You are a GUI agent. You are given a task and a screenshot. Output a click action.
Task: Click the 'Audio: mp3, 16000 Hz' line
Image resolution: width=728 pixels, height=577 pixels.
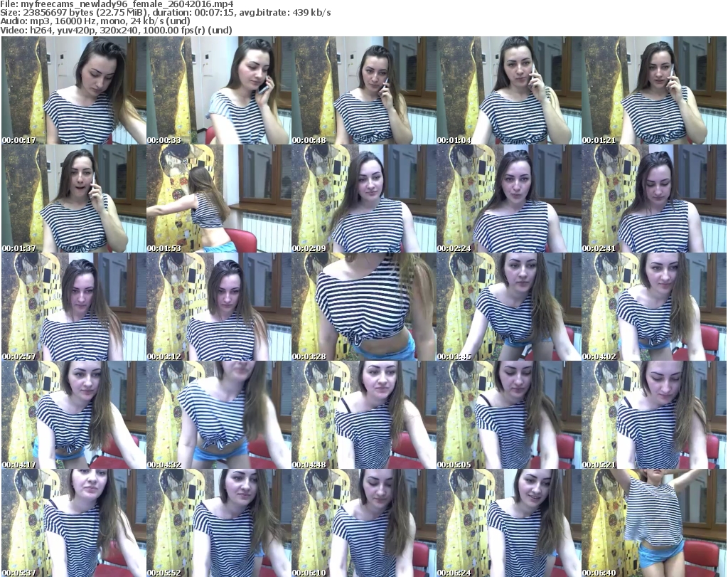pyautogui.click(x=95, y=22)
